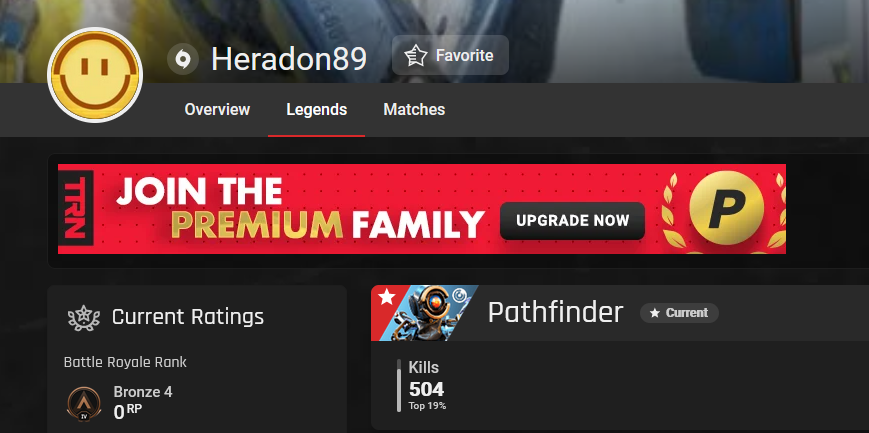The width and height of the screenshot is (869, 433).
Task: Toggle the Current legend badge
Action: (679, 313)
